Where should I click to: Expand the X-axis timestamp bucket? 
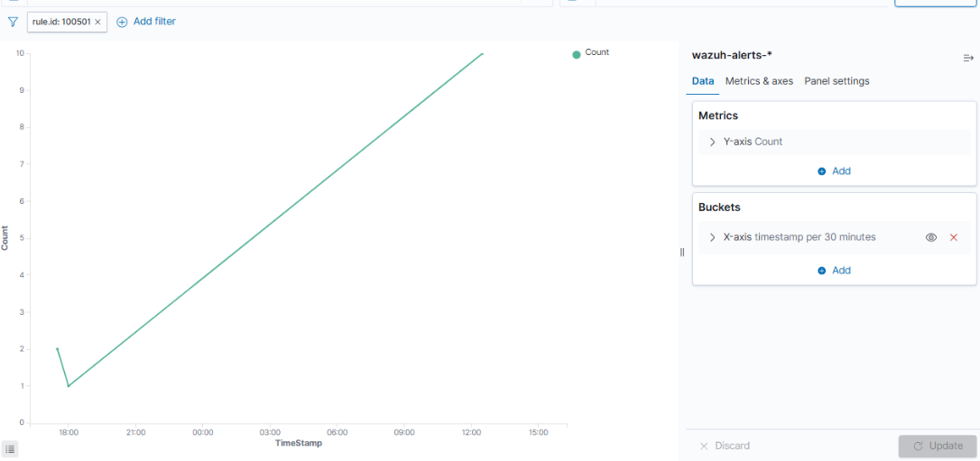[x=713, y=237]
